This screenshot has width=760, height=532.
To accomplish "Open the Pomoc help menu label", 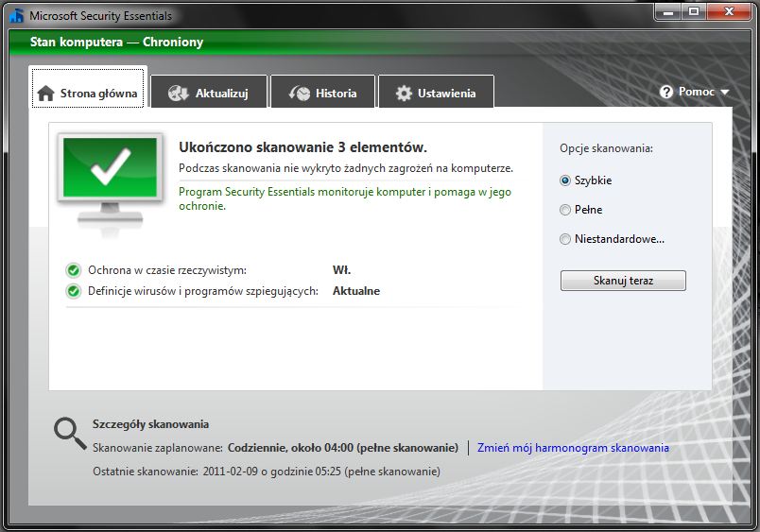I will [x=697, y=92].
